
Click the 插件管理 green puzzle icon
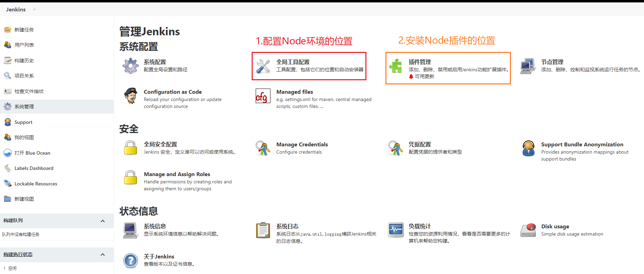pos(395,66)
